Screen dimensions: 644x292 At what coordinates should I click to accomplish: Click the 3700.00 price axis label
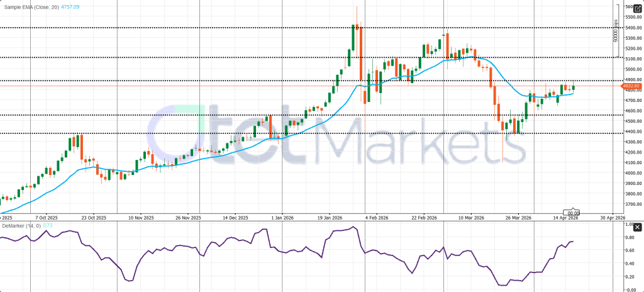631,204
